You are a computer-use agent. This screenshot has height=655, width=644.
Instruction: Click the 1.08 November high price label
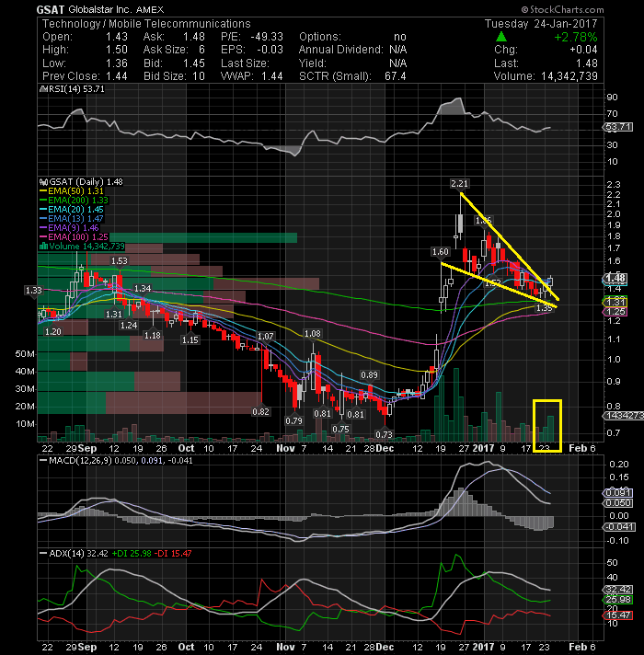(313, 334)
